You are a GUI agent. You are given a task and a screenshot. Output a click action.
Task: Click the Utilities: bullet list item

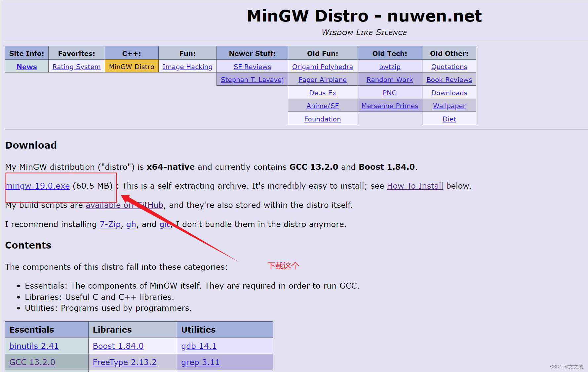pyautogui.click(x=108, y=308)
